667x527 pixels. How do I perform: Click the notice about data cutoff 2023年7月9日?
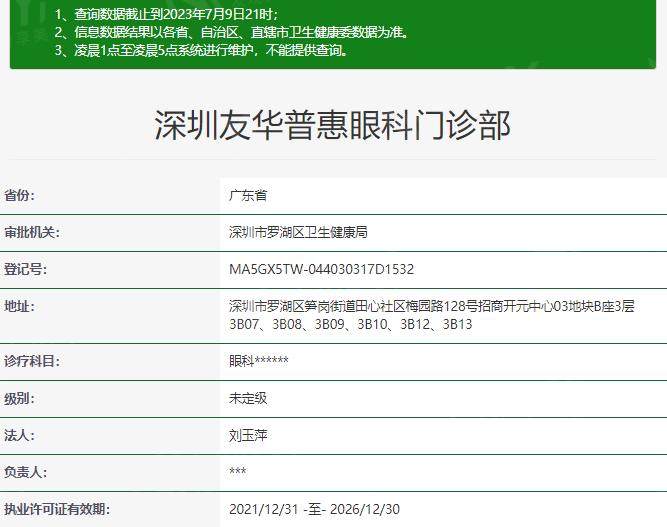pyautogui.click(x=166, y=14)
